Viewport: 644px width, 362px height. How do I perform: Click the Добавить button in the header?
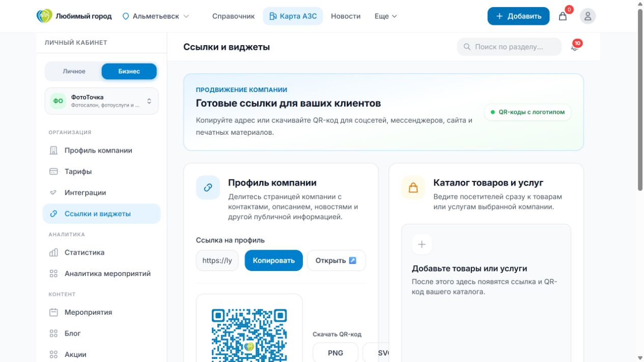click(518, 16)
